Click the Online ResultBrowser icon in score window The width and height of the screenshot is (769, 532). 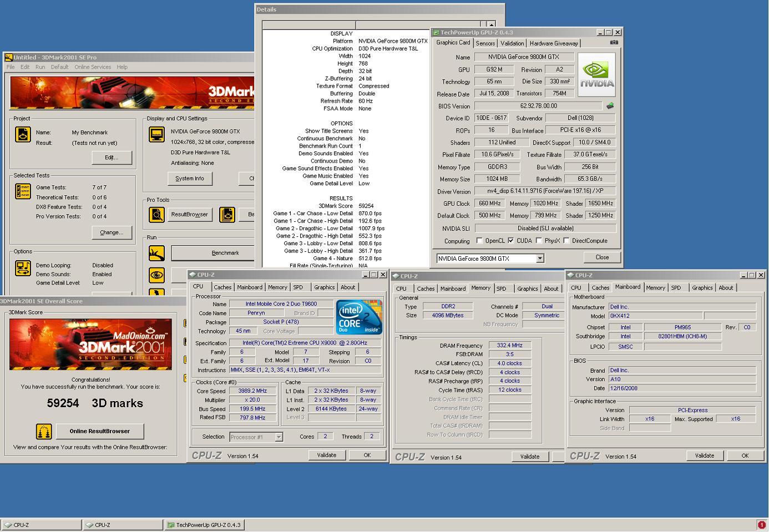(x=44, y=432)
